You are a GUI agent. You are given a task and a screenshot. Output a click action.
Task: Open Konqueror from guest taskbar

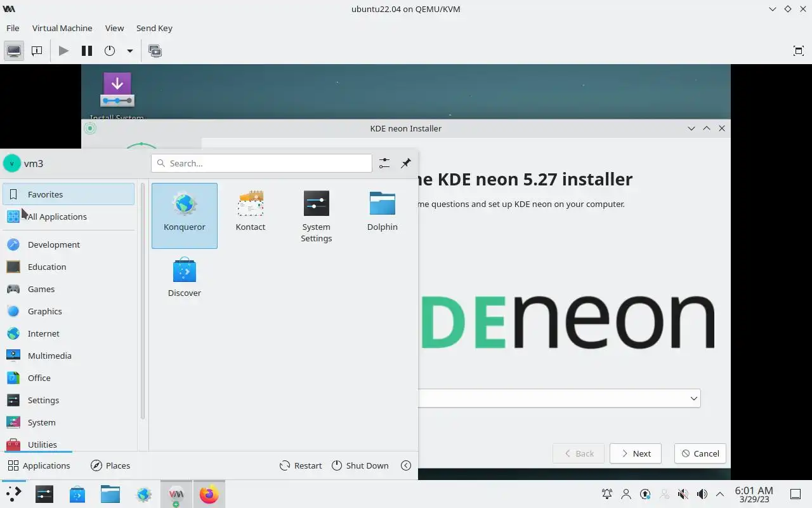144,494
